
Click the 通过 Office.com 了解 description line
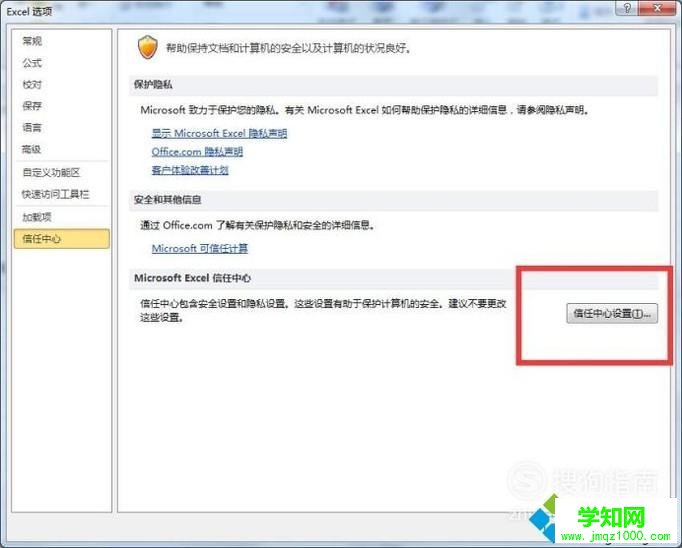tap(257, 225)
